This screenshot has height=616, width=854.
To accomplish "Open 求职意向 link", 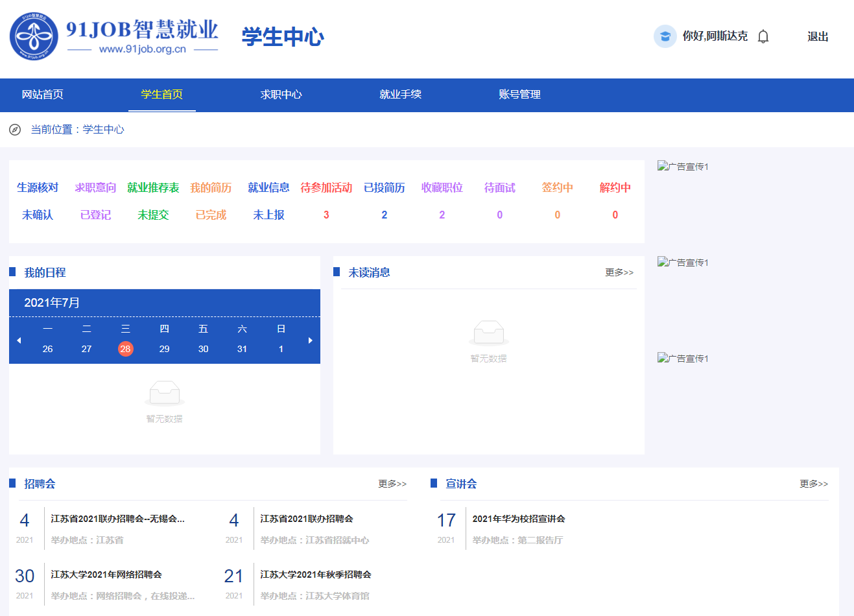I will [x=95, y=187].
